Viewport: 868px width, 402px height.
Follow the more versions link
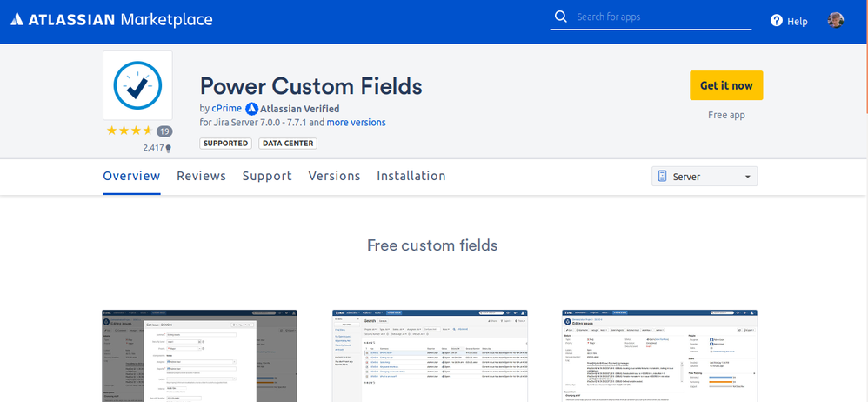[x=356, y=123]
